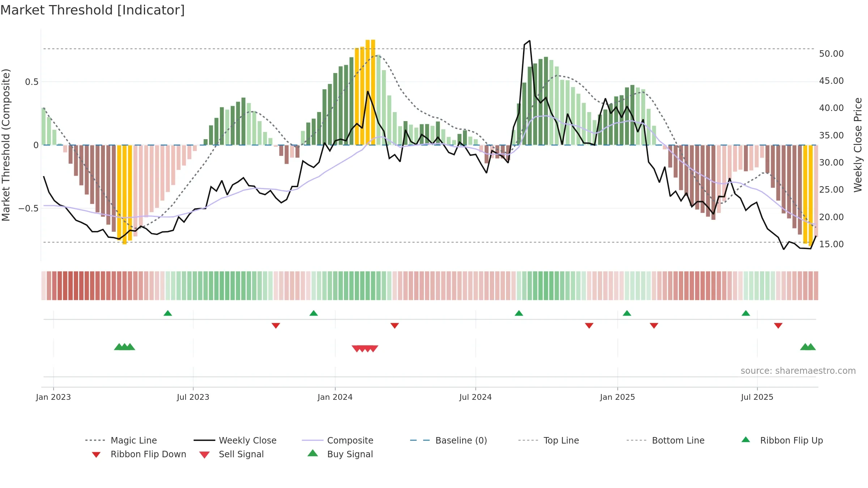The image size is (868, 488).
Task: Click the Jan 2024 x-axis label
Action: (335, 397)
